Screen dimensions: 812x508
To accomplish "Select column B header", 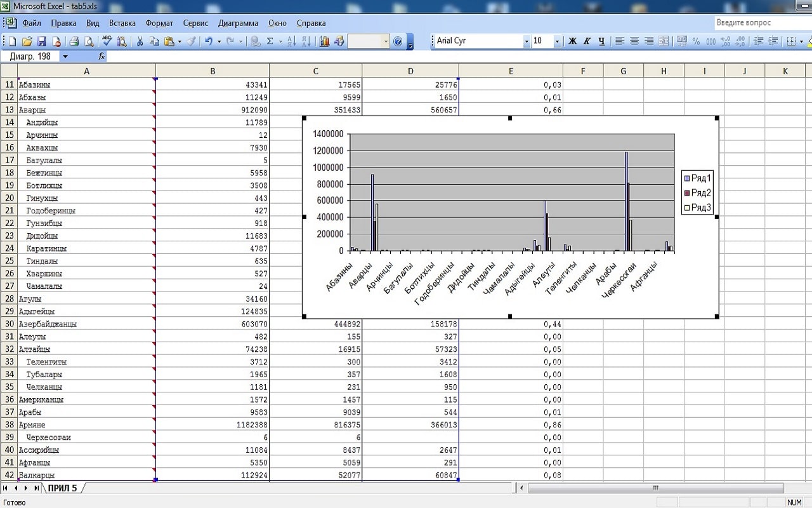I will (213, 71).
